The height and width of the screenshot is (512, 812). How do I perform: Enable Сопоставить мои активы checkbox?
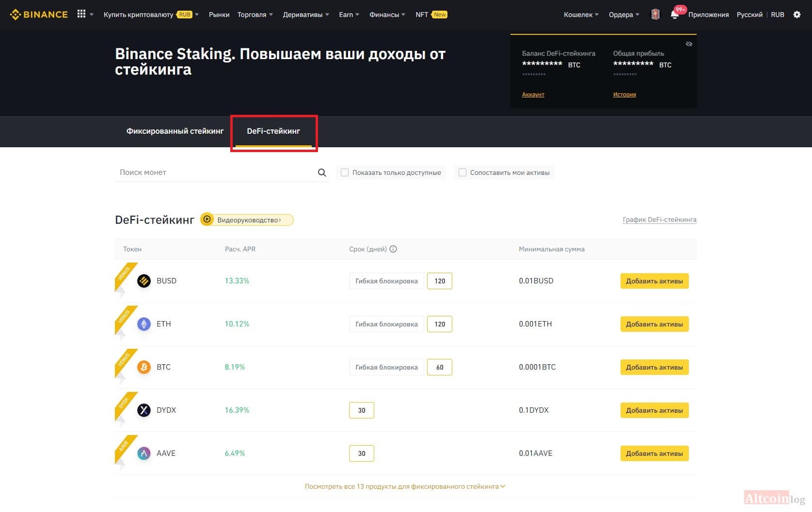click(462, 172)
